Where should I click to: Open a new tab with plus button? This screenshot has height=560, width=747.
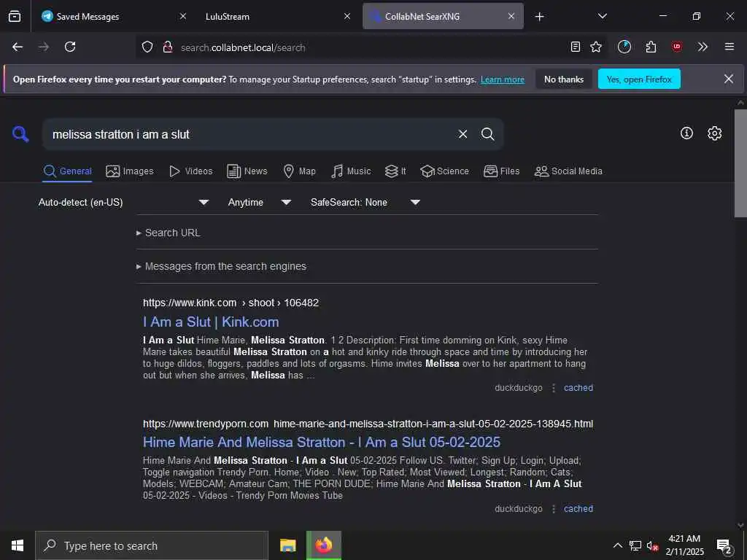pyautogui.click(x=539, y=17)
